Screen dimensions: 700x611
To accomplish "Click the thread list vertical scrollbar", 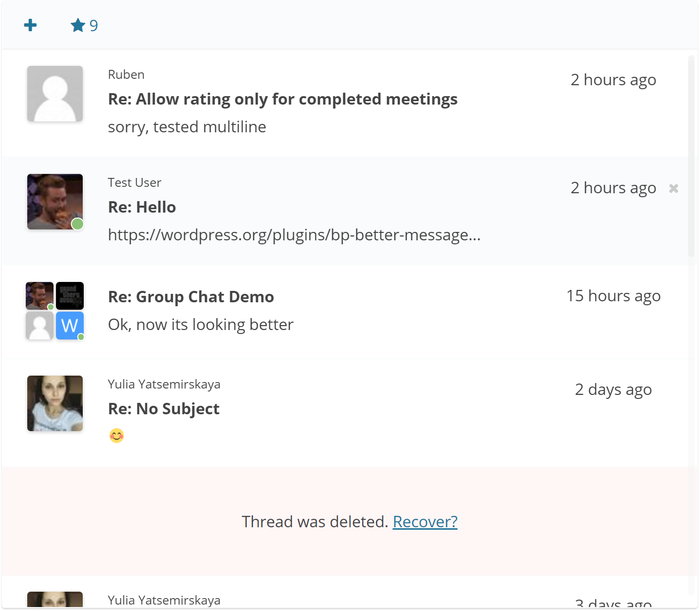I will tap(692, 156).
